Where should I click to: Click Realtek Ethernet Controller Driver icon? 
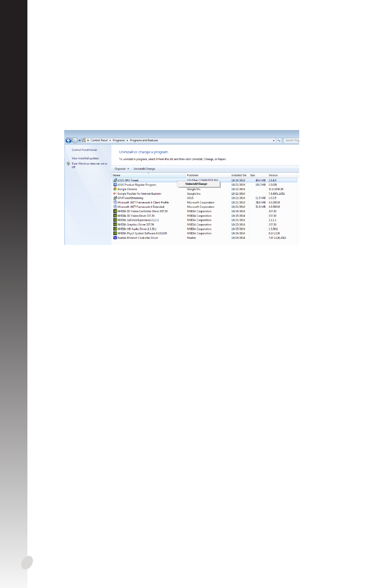point(115,238)
